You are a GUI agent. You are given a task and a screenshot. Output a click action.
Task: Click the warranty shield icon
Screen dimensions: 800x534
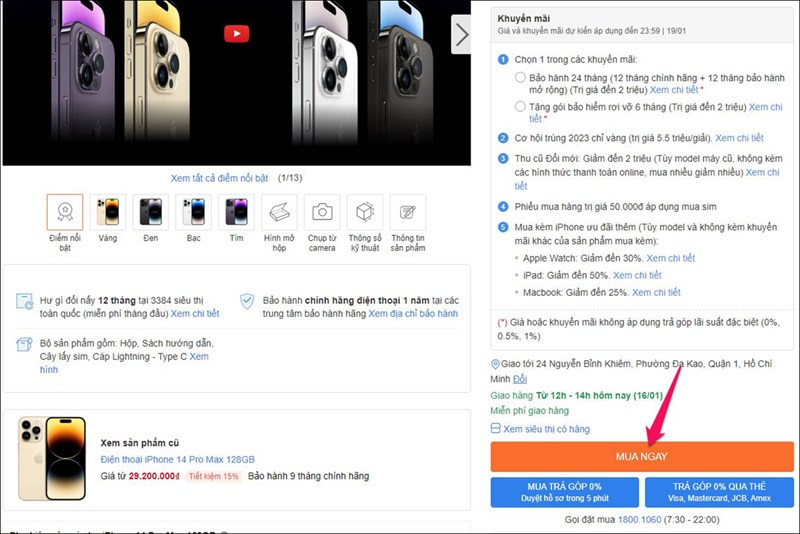coord(247,301)
